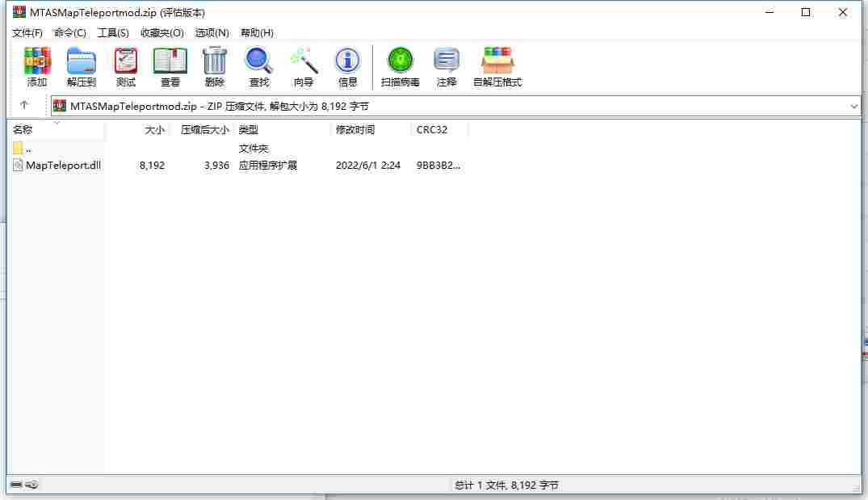Click the WinRAR title bar app icon

[19, 11]
